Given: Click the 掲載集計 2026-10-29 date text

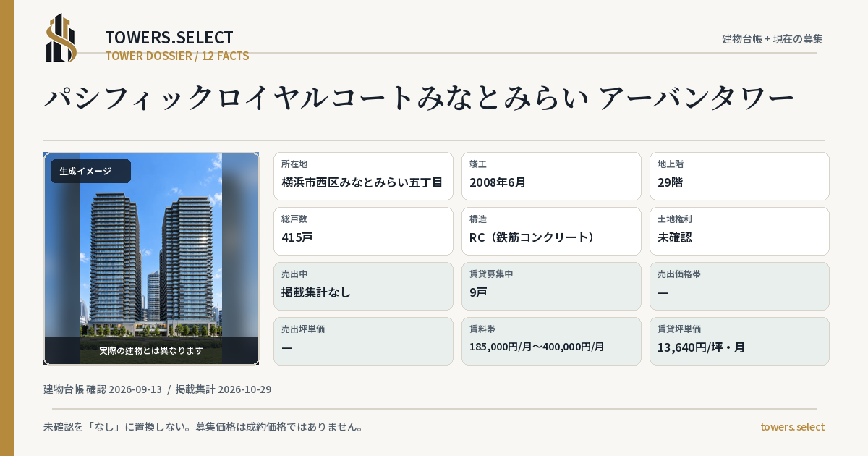Looking at the screenshot, I should pos(224,389).
